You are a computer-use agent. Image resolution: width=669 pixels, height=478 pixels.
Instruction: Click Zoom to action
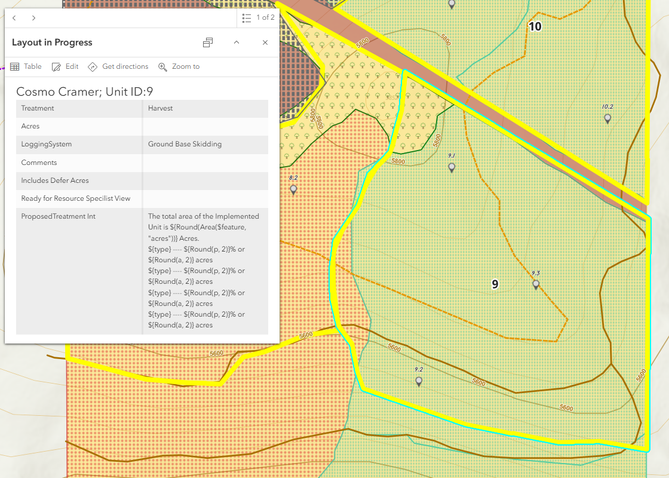click(179, 67)
